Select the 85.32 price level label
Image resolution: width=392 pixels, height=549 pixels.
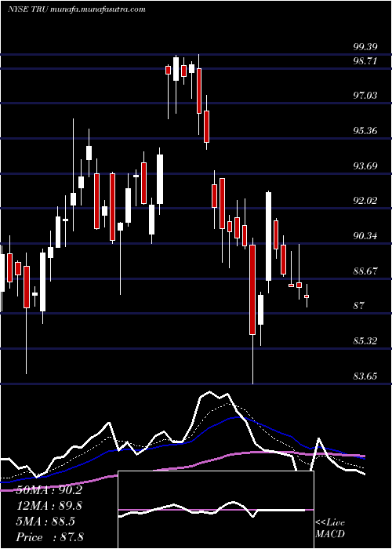click(365, 340)
